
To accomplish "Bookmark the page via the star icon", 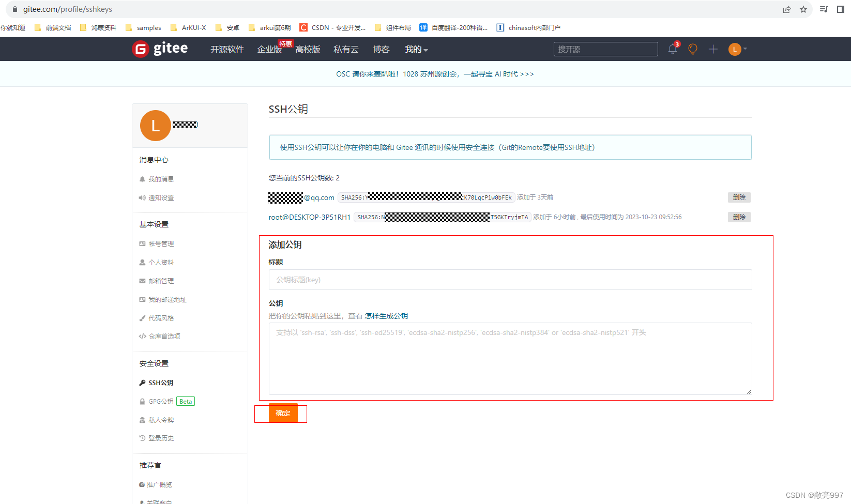I will click(x=803, y=9).
